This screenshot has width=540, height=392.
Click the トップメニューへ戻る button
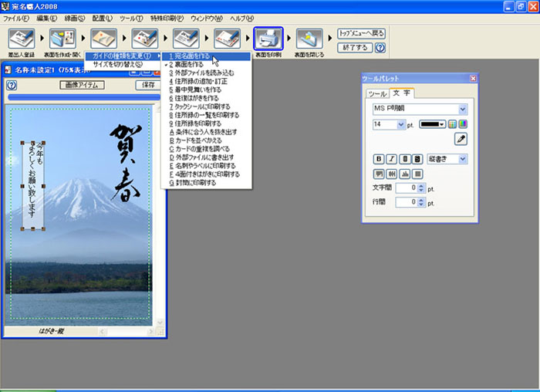tap(361, 34)
